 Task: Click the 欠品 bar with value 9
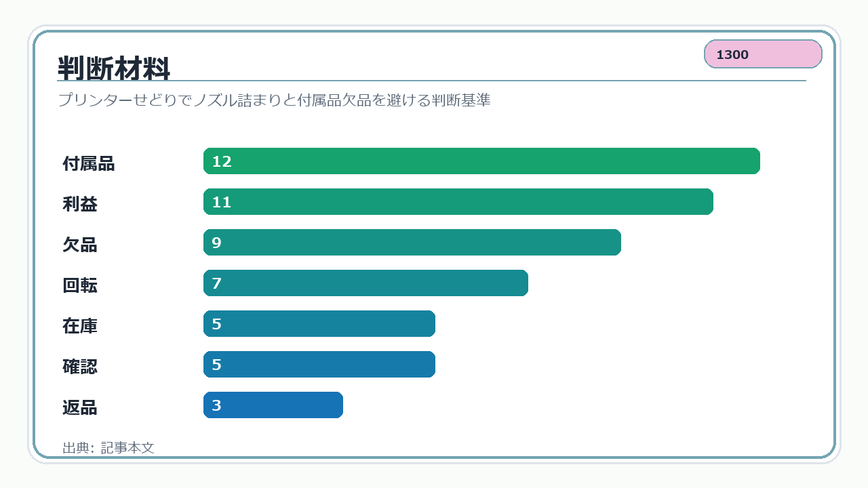coord(412,243)
